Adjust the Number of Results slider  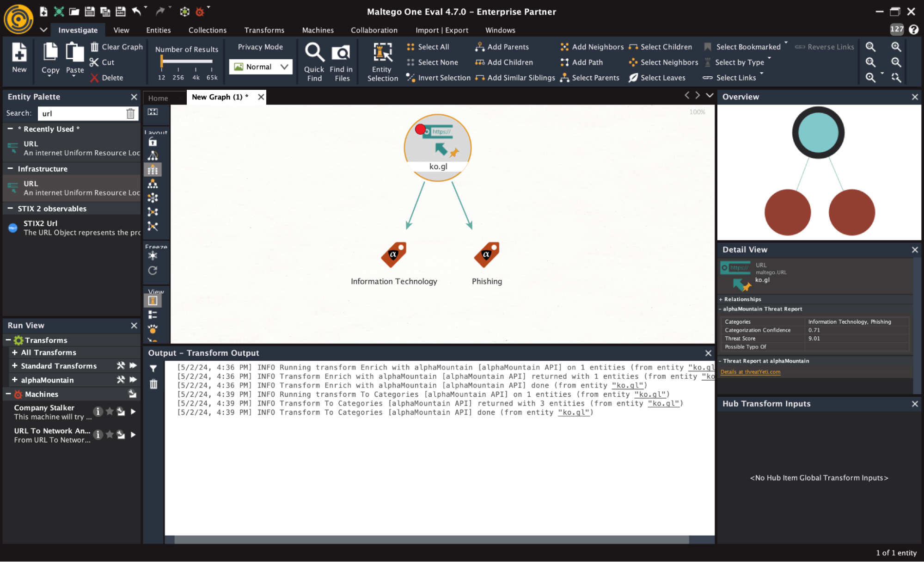click(x=162, y=61)
